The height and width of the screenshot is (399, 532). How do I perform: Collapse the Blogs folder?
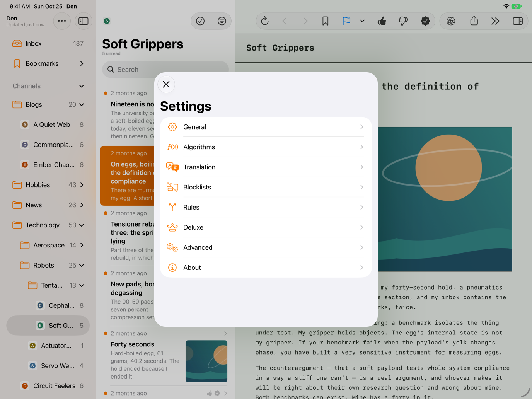coord(82,104)
